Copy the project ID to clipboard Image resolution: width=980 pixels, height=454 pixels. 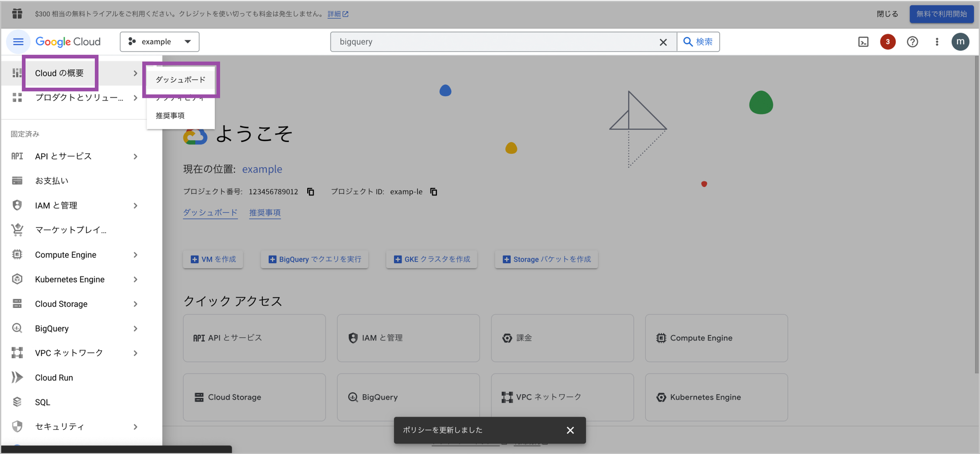pos(434,192)
